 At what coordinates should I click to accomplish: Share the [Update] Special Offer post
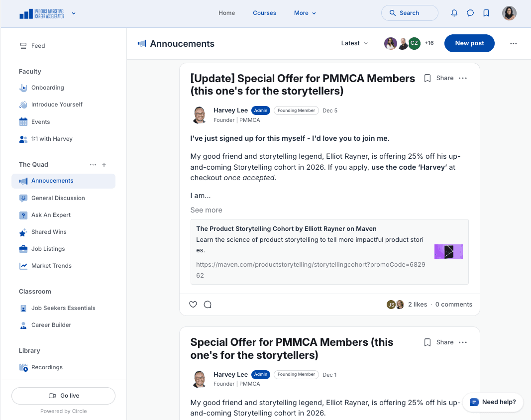point(444,78)
